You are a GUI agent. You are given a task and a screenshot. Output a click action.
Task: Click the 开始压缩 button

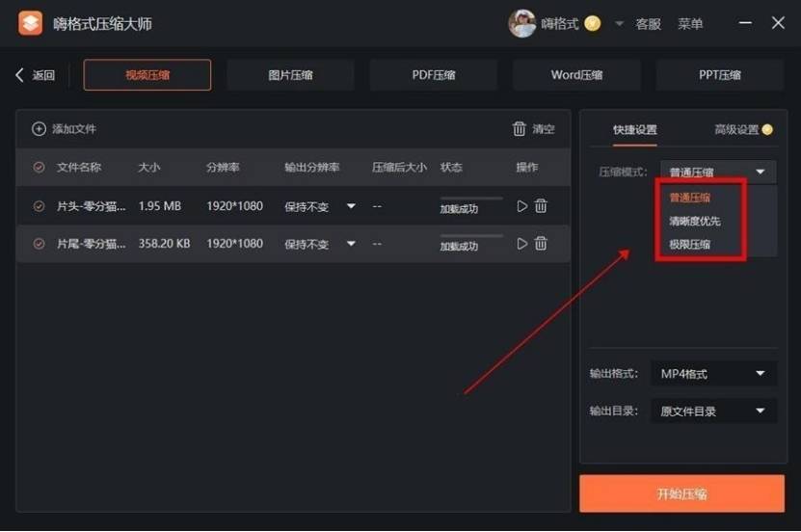click(682, 493)
